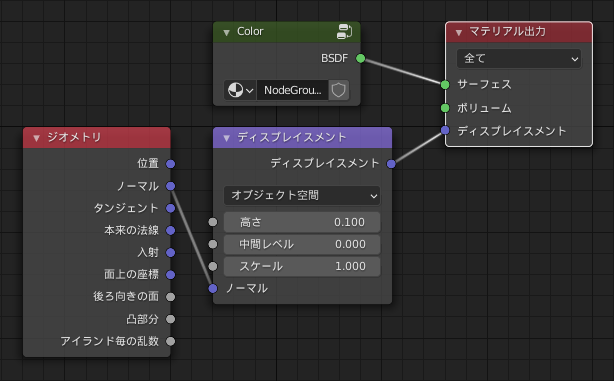Click the 後ろ向きの面 output socket

(x=170, y=297)
